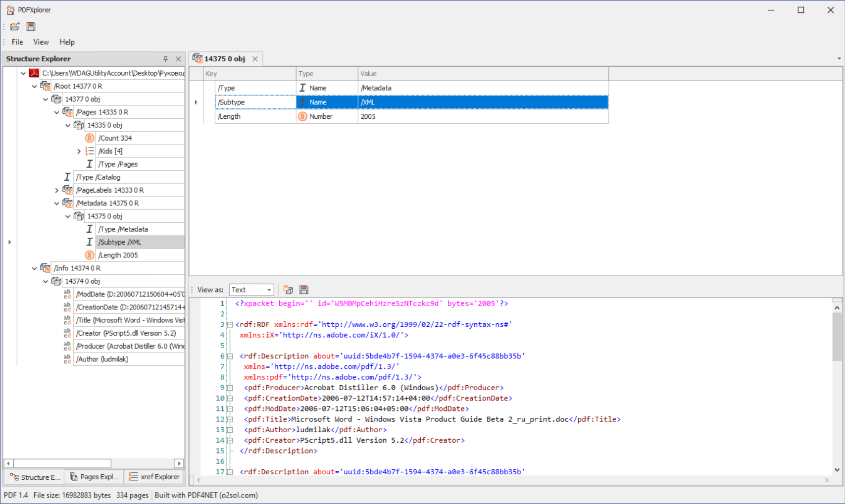Collapse the /Info 14374 0 R node
This screenshot has width=845, height=504.
34,268
